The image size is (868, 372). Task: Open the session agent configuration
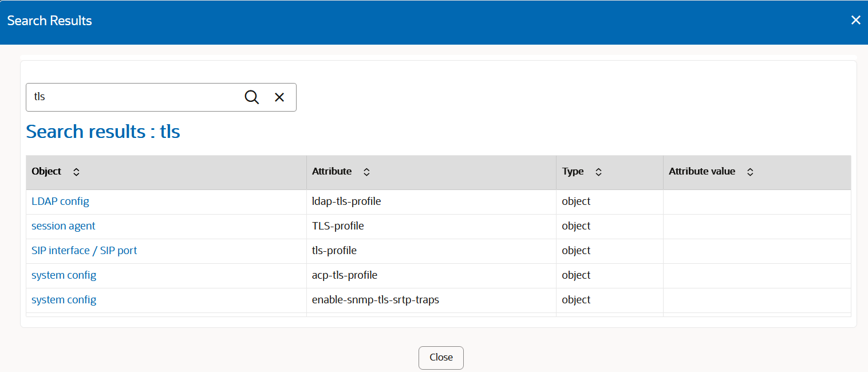pyautogui.click(x=63, y=225)
